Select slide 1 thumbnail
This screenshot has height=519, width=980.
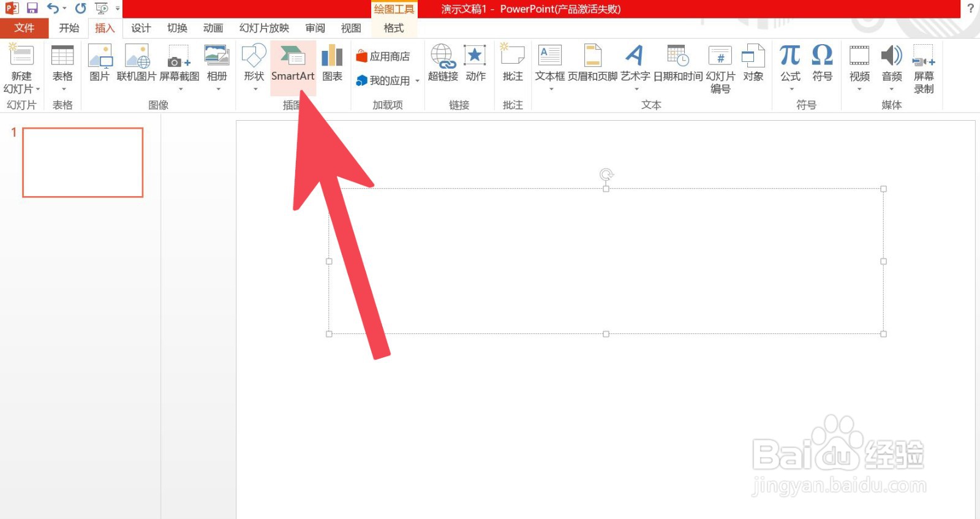click(83, 162)
